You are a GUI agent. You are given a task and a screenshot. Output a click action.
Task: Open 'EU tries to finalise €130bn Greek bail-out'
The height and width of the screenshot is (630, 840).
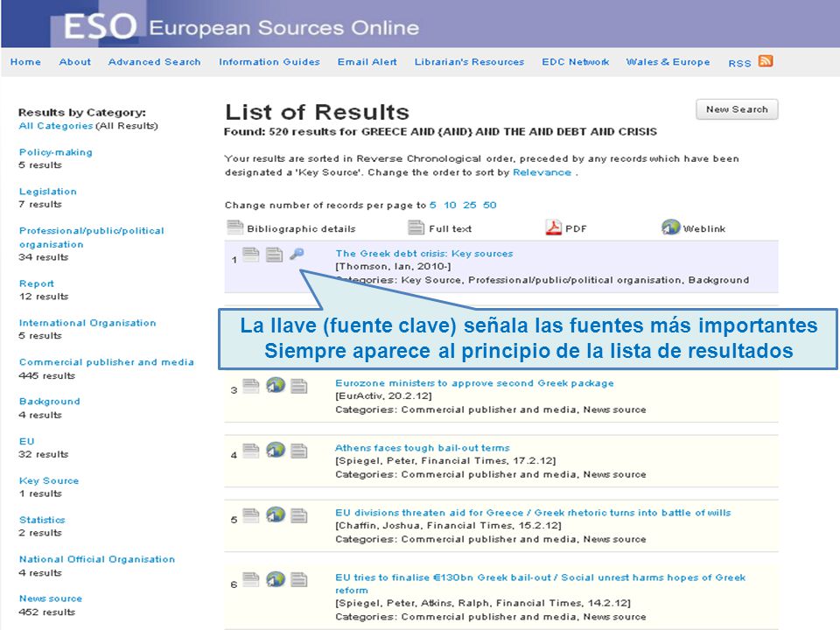click(x=540, y=584)
